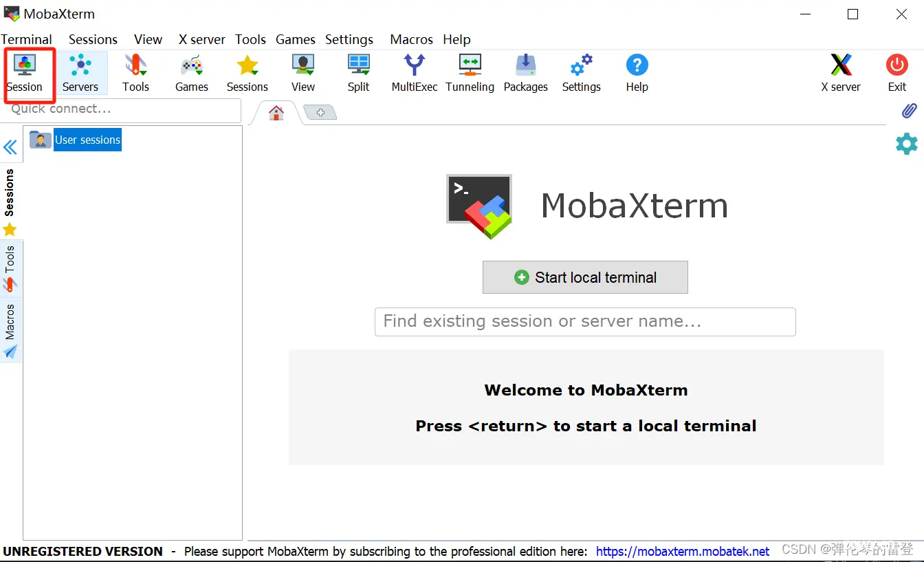The image size is (924, 562).
Task: Launch the Games toolbar icon
Action: point(192,73)
